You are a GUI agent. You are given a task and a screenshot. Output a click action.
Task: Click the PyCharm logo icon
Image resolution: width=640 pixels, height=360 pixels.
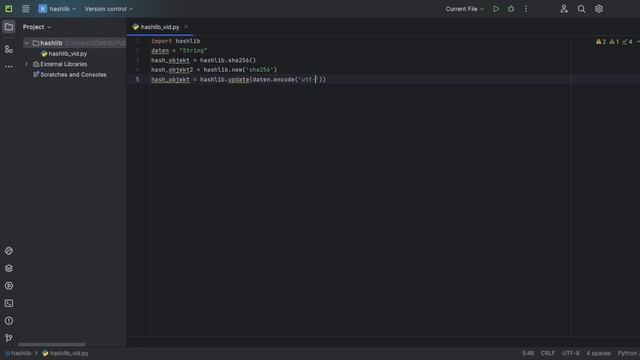(9, 9)
